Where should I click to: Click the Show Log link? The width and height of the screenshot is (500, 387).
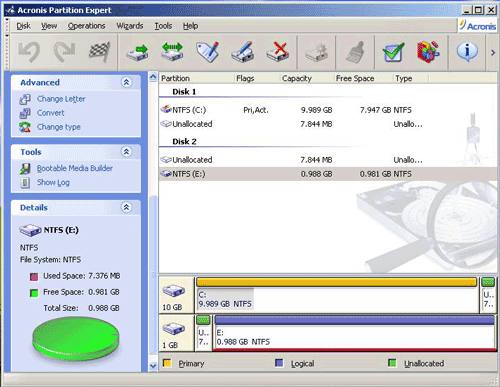(x=53, y=182)
